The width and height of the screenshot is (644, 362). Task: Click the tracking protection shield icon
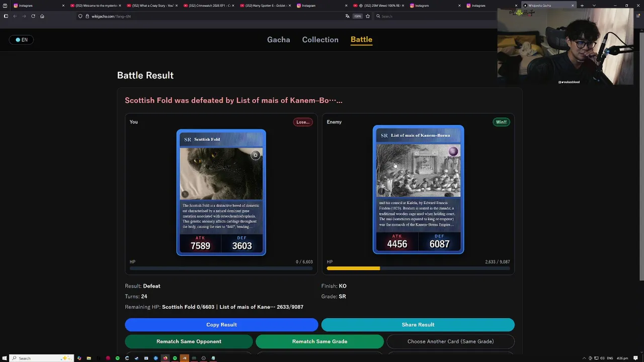point(80,16)
